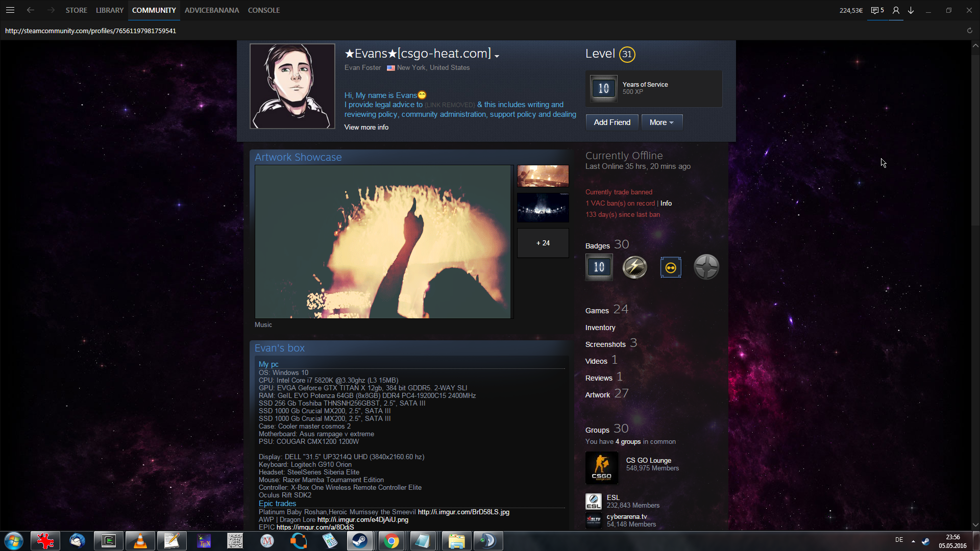
Task: Click the page scrollbar down arrow
Action: click(975, 524)
